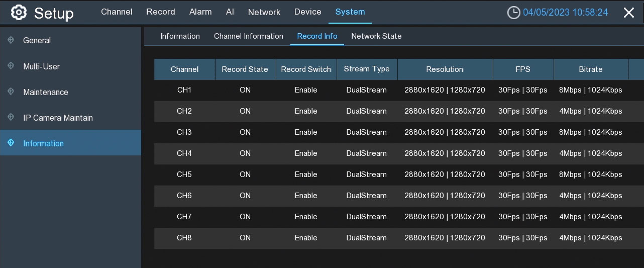The width and height of the screenshot is (644, 268).
Task: Click the diamond icon next to General
Action: coord(11,40)
